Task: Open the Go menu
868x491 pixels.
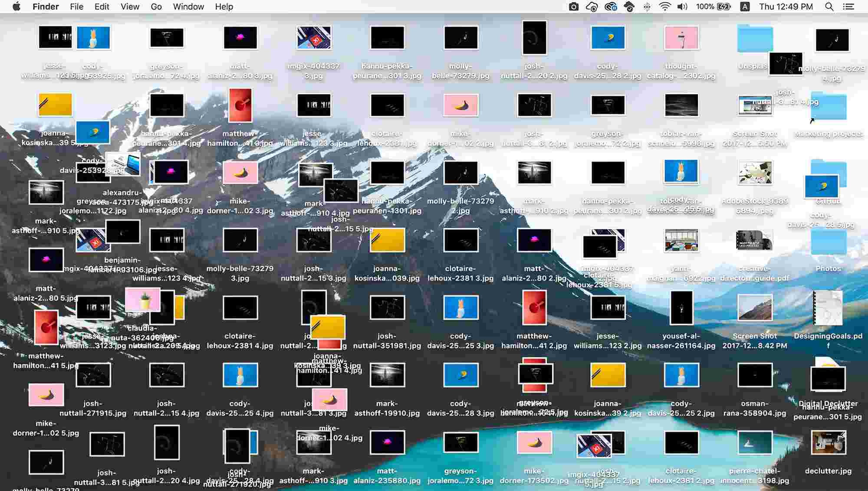Action: coord(156,7)
